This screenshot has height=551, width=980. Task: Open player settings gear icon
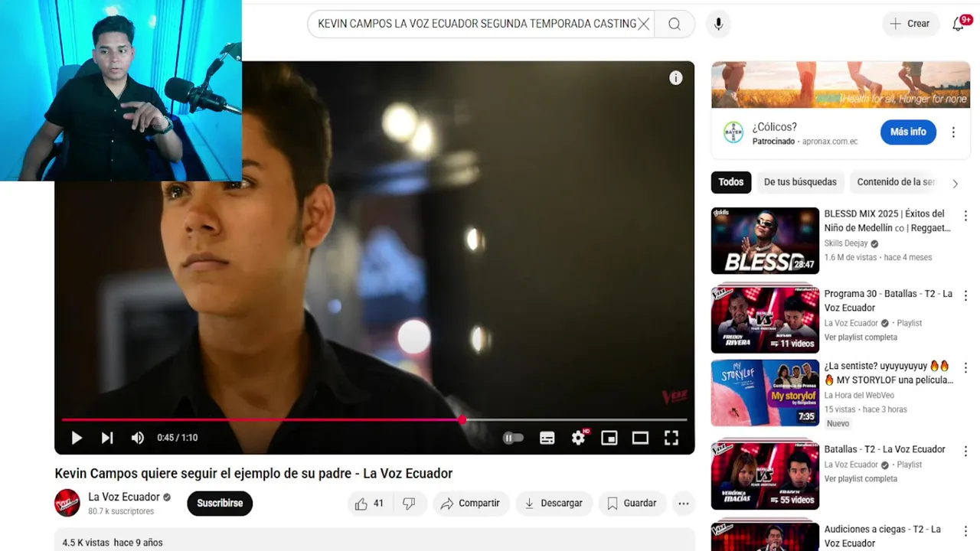[579, 438]
